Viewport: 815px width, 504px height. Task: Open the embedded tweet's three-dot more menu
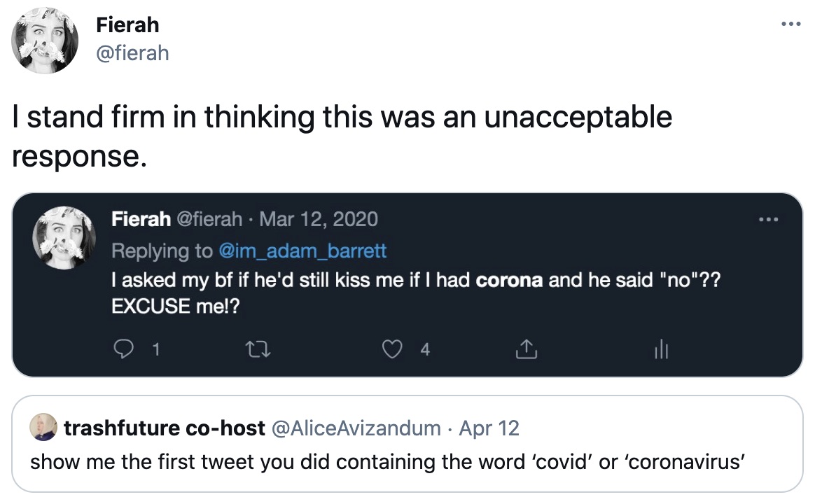point(768,220)
